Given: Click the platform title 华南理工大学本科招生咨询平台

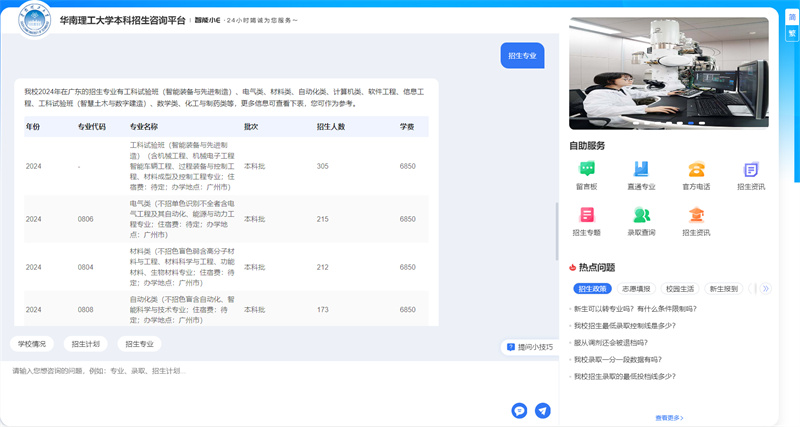Looking at the screenshot, I should point(122,20).
